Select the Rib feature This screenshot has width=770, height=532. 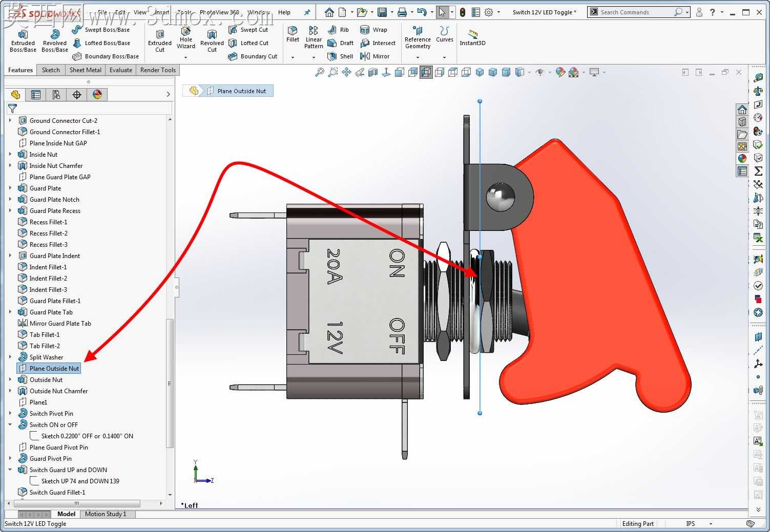(339, 30)
